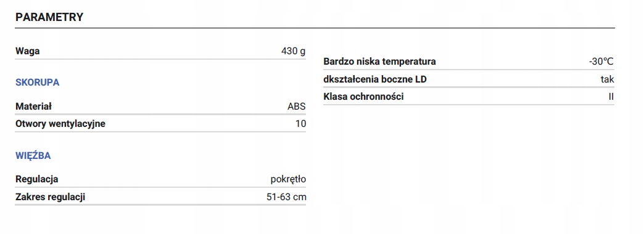
Task: Select the Materiał label
Action: 33,107
